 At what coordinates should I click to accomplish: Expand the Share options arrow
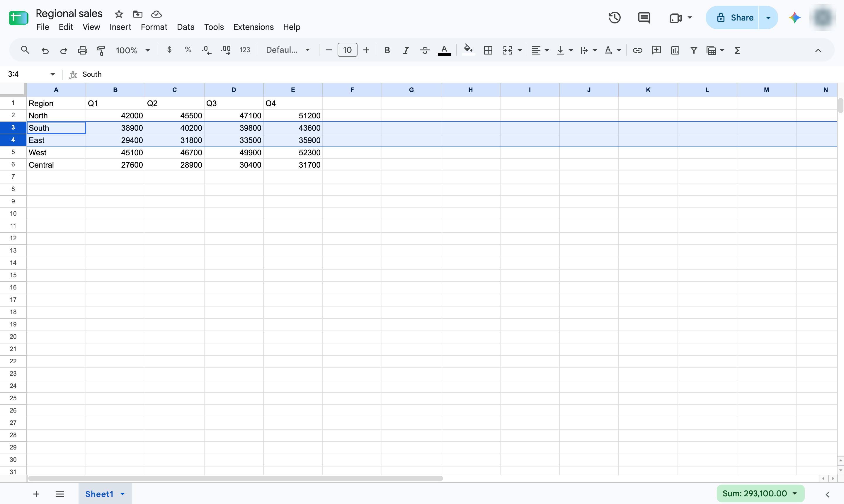(768, 18)
